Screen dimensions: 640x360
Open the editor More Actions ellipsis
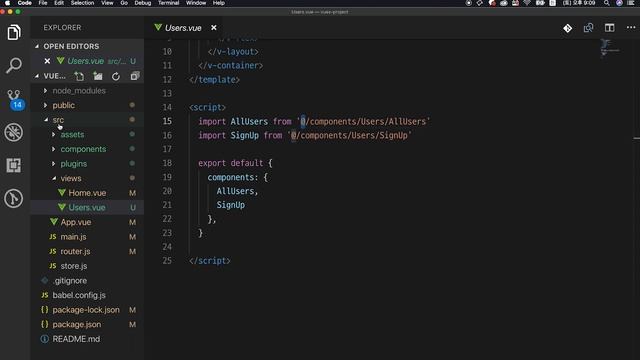coord(631,27)
